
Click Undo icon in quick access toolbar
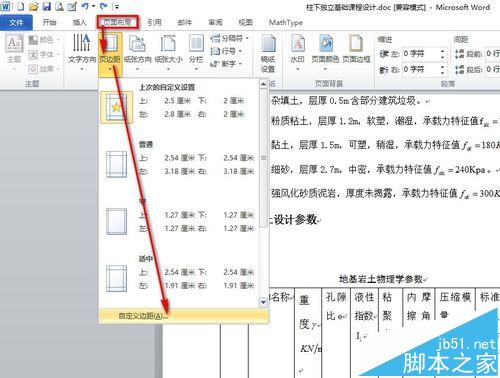85,6
